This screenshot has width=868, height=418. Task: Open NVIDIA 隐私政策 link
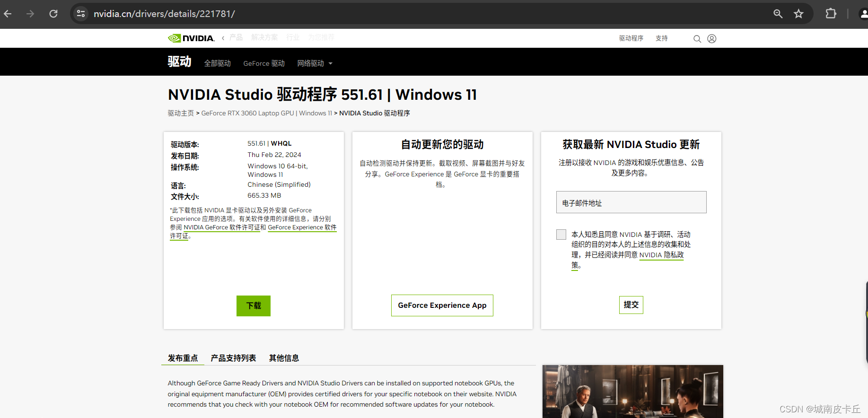pyautogui.click(x=662, y=255)
